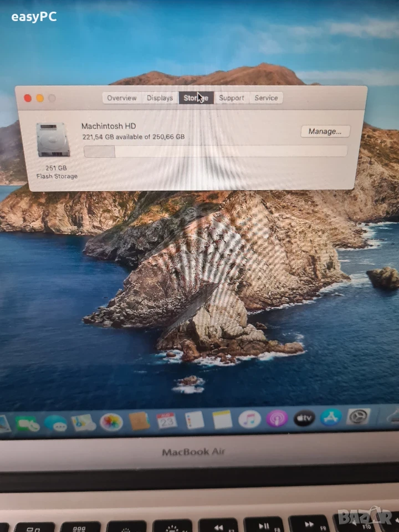Open Calendar from the Dock
This screenshot has width=399, height=532.
[167, 421]
